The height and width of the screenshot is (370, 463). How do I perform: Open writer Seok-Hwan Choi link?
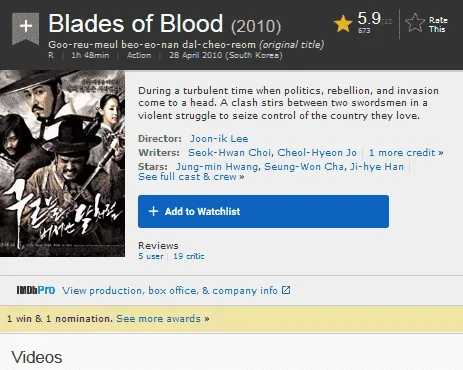click(x=230, y=153)
